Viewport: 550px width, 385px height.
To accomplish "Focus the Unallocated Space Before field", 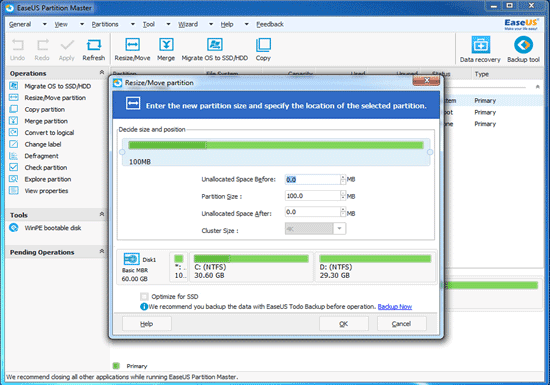I will tap(312, 180).
